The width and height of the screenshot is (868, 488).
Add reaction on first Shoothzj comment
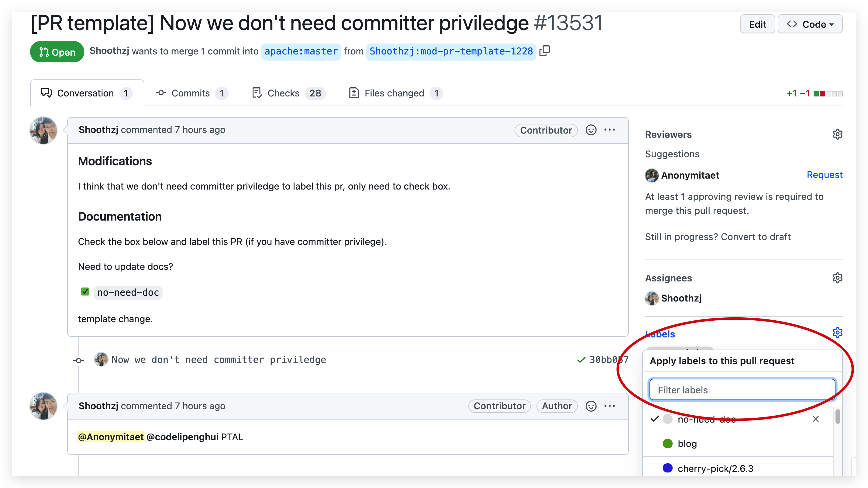[591, 130]
